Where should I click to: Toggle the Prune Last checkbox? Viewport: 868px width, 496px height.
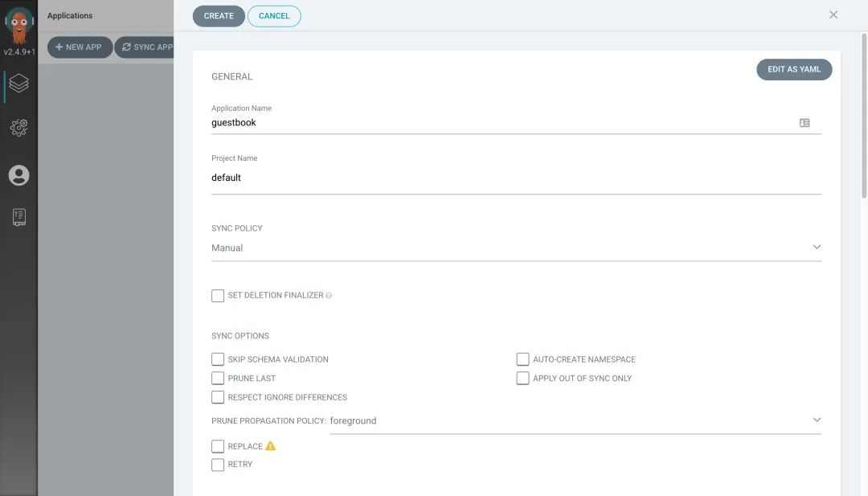coord(218,378)
